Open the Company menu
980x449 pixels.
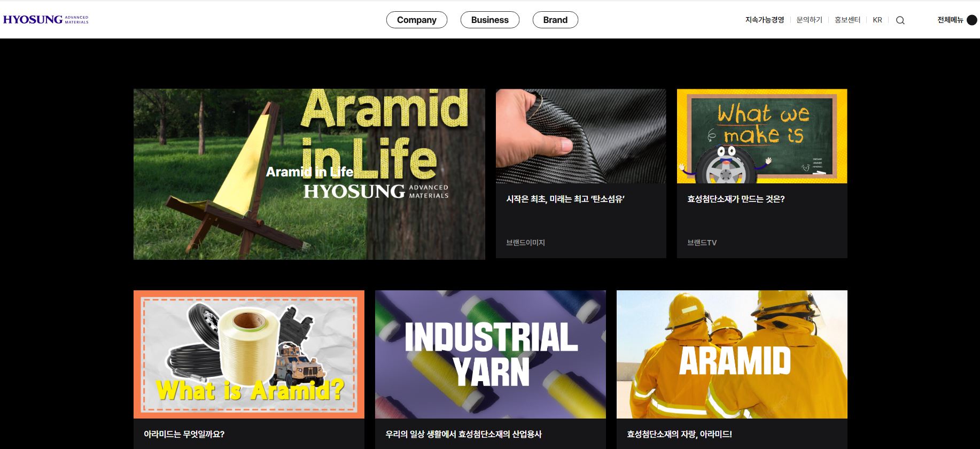(417, 20)
